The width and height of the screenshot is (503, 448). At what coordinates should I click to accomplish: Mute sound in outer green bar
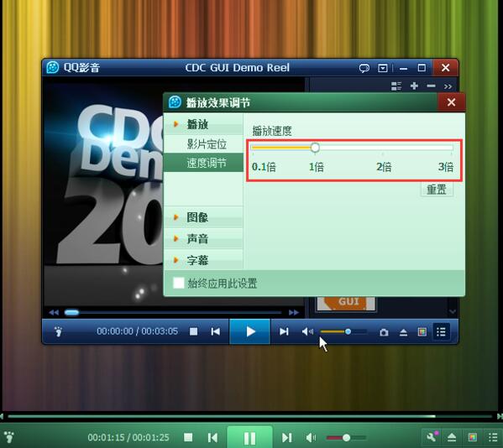[x=311, y=437]
